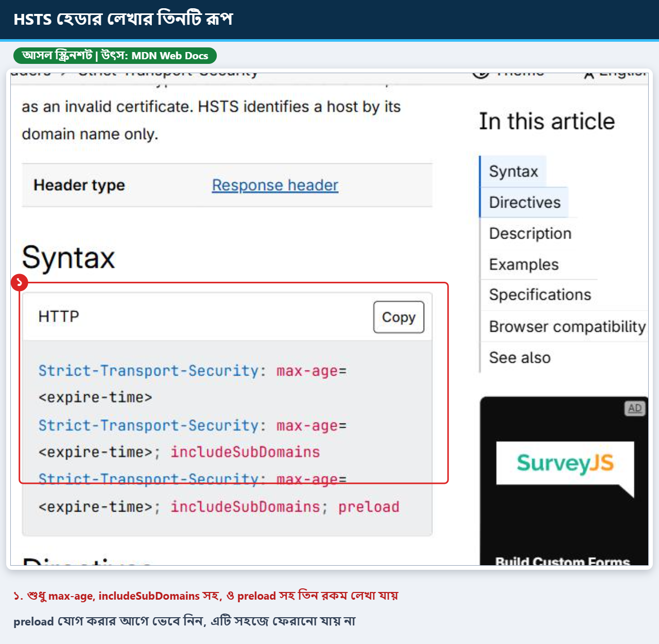This screenshot has height=644, width=659.
Task: Go to Directives section in sidebar
Action: click(525, 202)
